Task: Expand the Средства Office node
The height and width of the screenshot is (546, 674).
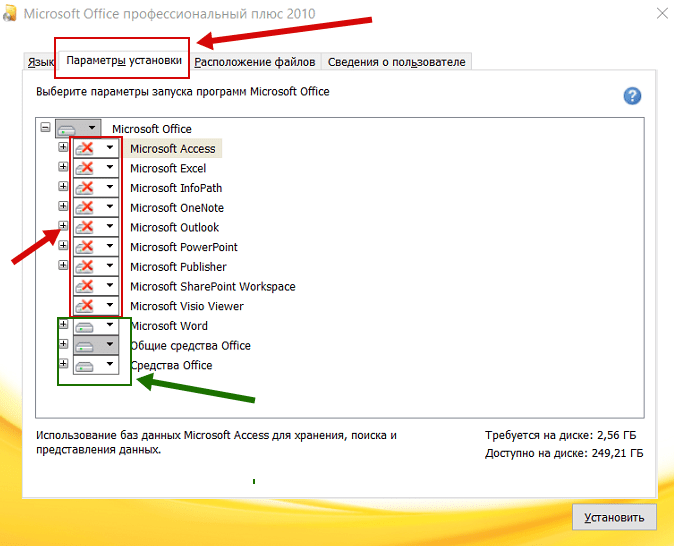Action: 63,364
